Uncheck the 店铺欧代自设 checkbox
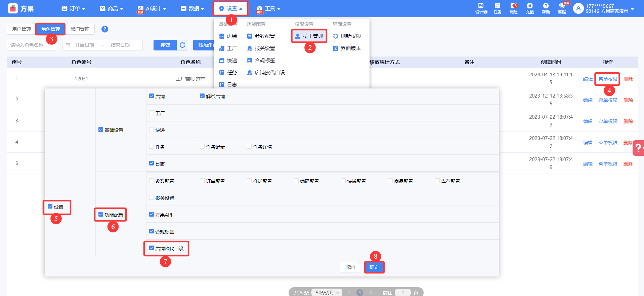The height and width of the screenshot is (296, 644). (x=152, y=248)
